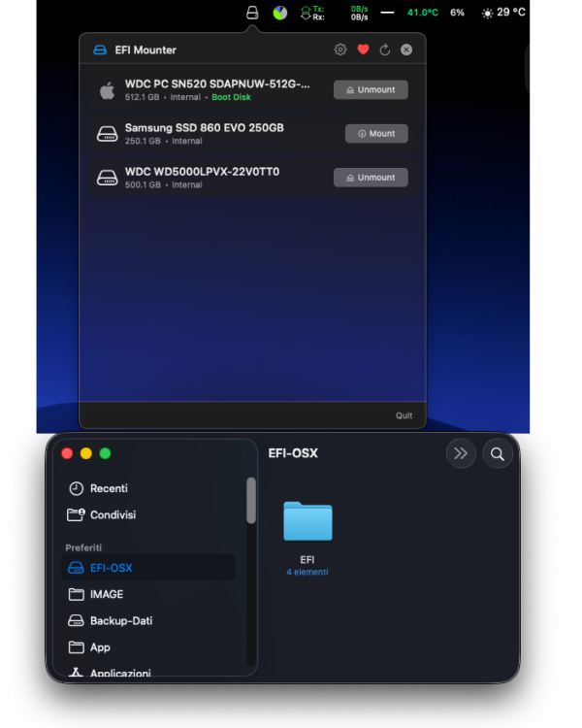The image size is (582, 728).
Task: Quit EFI Mounter
Action: tap(404, 415)
